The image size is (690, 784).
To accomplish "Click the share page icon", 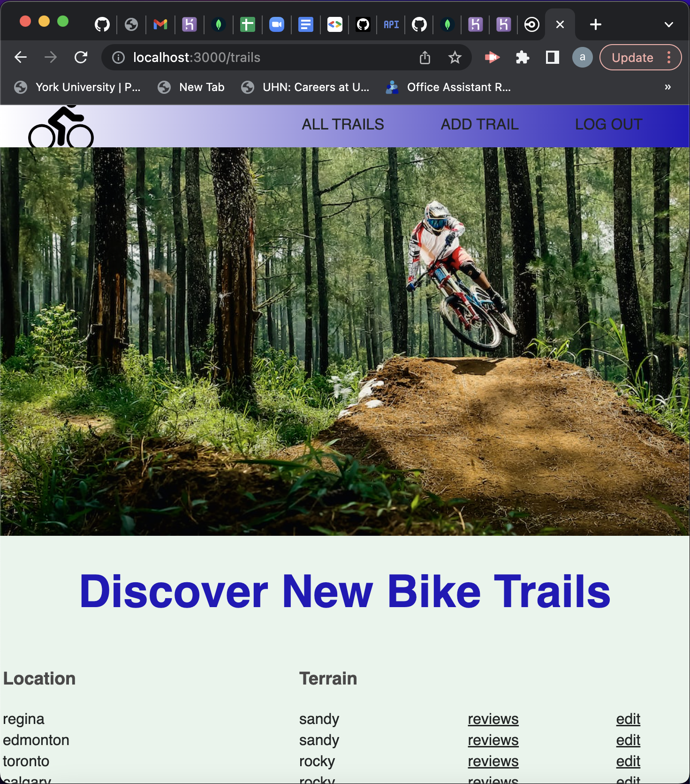I will 425,57.
